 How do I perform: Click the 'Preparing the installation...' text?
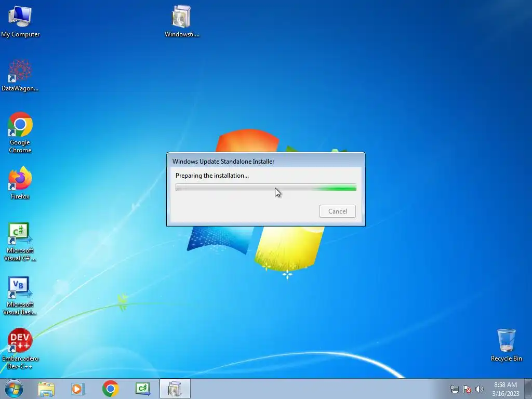[212, 176]
